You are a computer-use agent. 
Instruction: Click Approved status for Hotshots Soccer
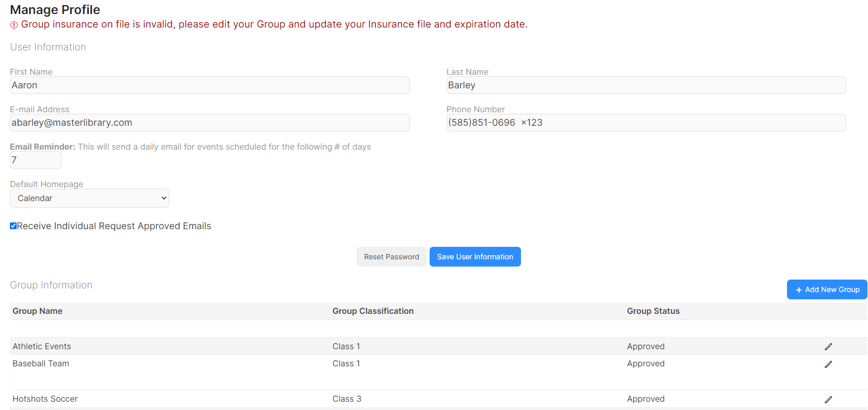pyautogui.click(x=646, y=399)
